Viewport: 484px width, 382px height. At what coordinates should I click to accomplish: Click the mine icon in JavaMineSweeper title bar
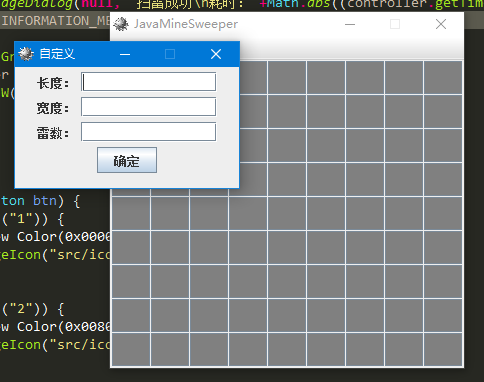tap(121, 24)
